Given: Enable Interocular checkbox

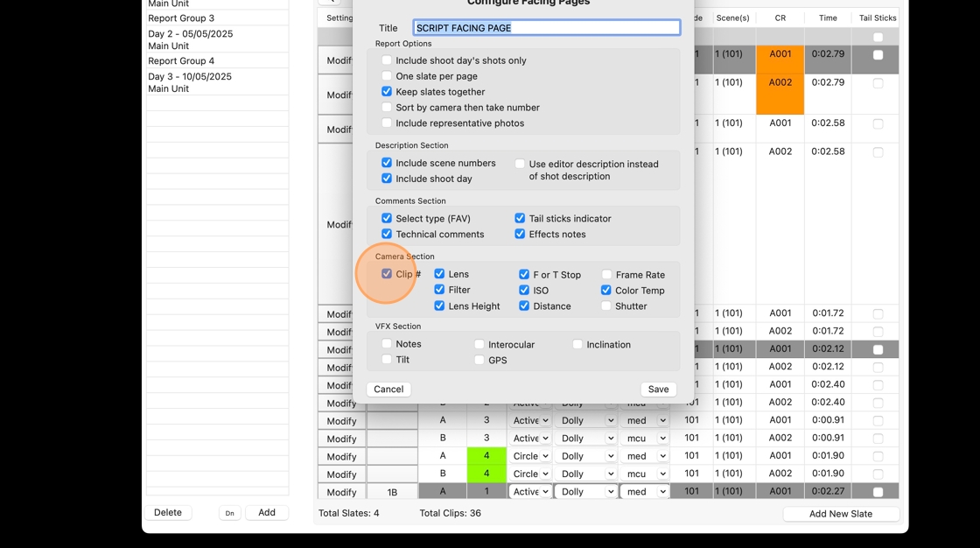Looking at the screenshot, I should pos(479,344).
